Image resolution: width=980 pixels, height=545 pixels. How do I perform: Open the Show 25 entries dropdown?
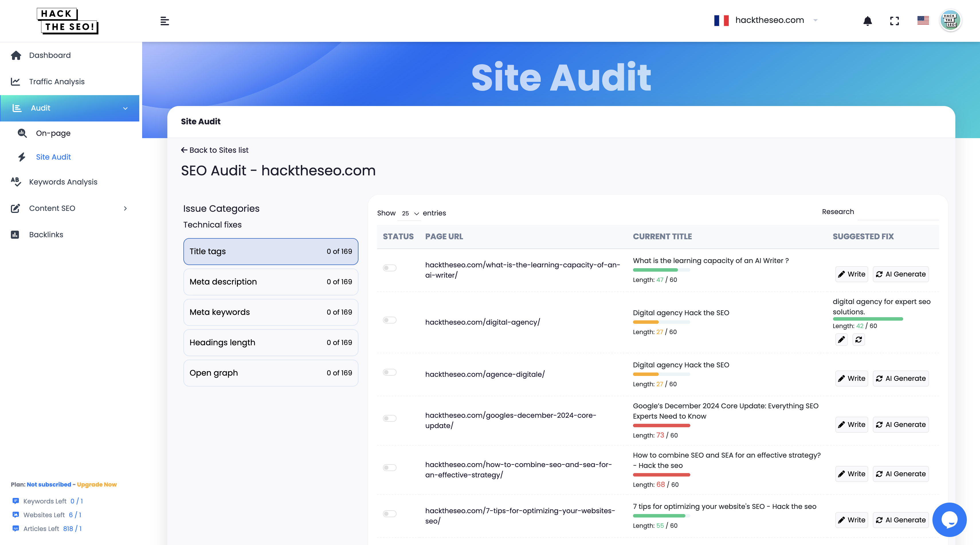(x=410, y=213)
